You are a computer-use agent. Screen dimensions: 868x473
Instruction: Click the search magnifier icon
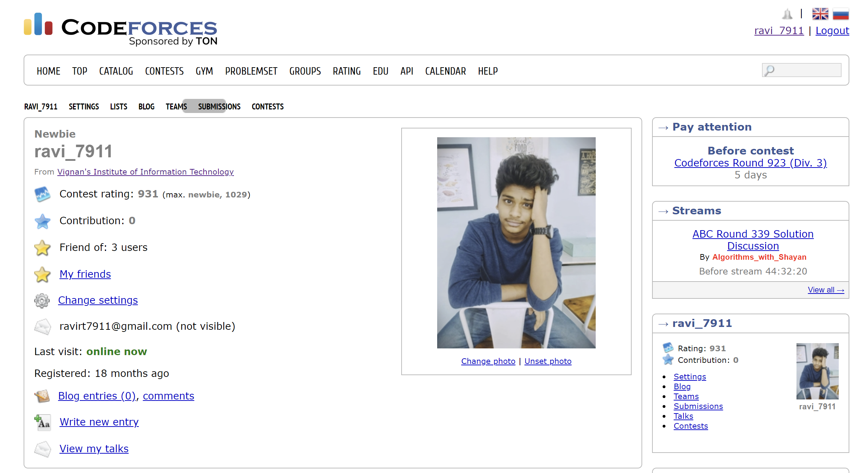pyautogui.click(x=769, y=70)
